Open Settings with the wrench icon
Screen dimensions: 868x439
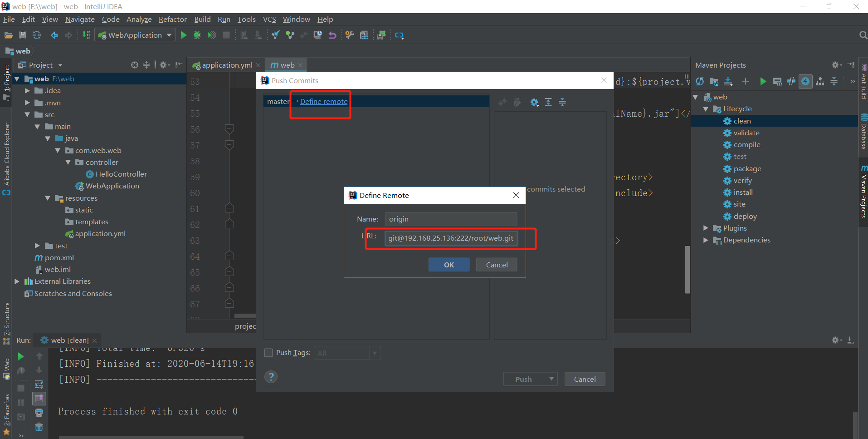click(349, 35)
